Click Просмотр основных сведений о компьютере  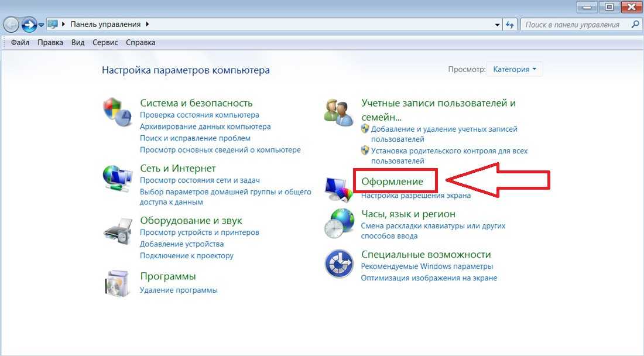[220, 150]
